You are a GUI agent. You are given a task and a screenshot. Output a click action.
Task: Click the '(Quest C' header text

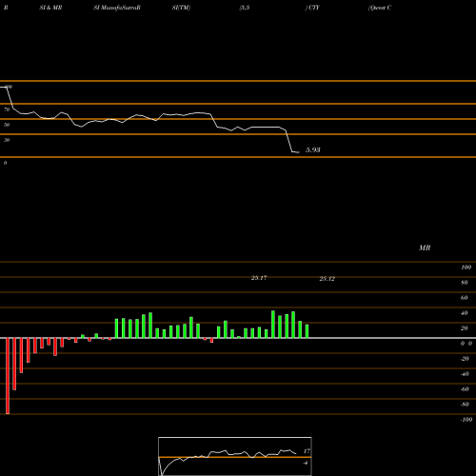[x=380, y=8]
